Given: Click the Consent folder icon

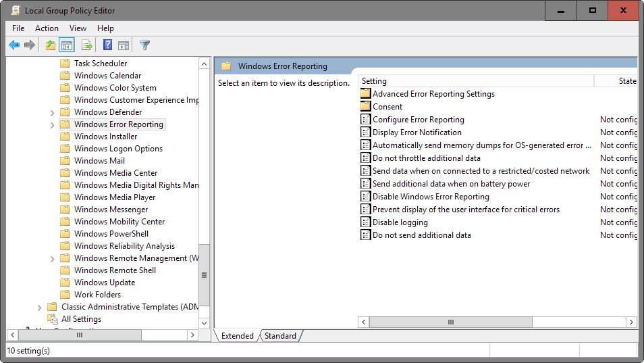Looking at the screenshot, I should [365, 106].
